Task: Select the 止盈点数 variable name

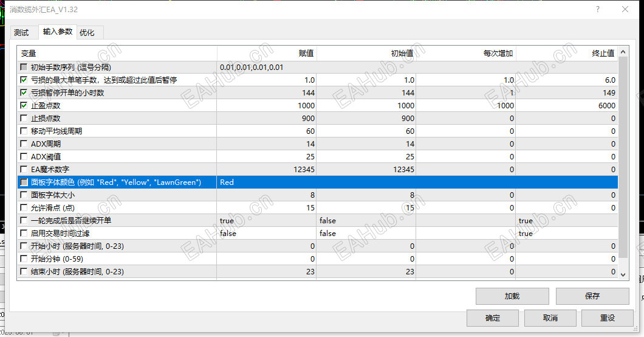Action: click(x=46, y=106)
